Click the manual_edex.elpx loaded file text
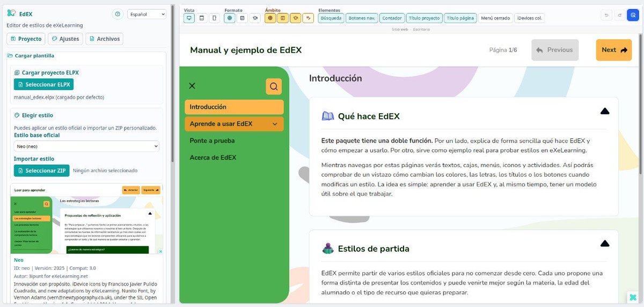 point(59,97)
